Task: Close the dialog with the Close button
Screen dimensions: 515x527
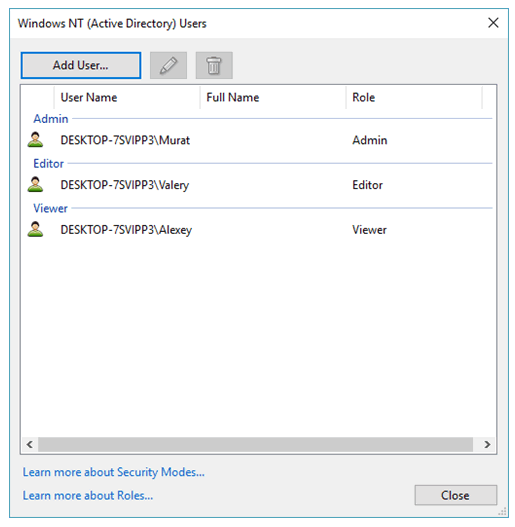Action: click(x=455, y=495)
